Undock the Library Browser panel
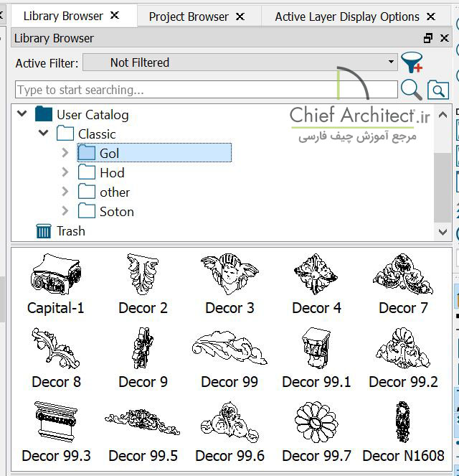Image resolution: width=459 pixels, height=476 pixels. (428, 39)
